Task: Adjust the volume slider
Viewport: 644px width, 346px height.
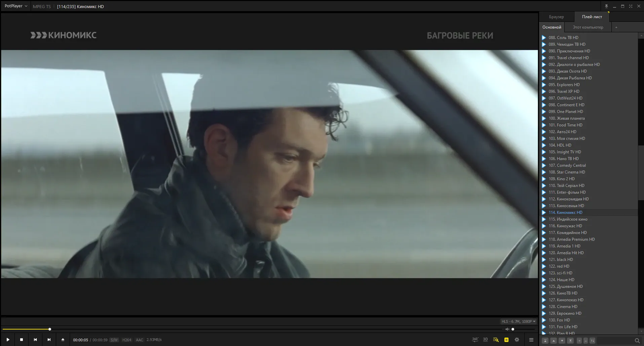Action: [x=523, y=329]
